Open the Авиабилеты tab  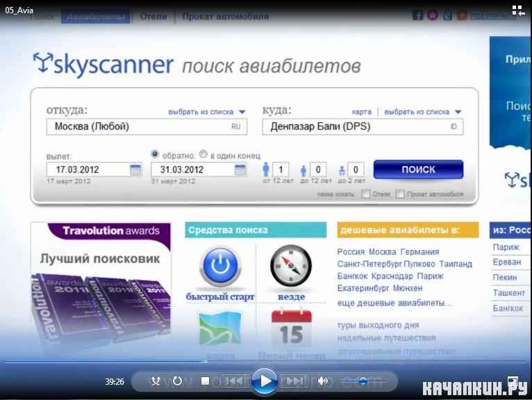coord(96,16)
